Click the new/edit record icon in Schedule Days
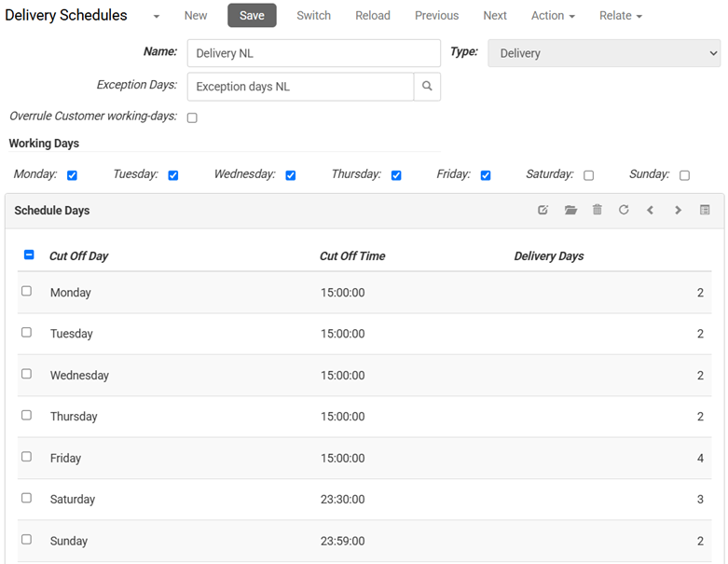The width and height of the screenshot is (728, 564). tap(543, 211)
